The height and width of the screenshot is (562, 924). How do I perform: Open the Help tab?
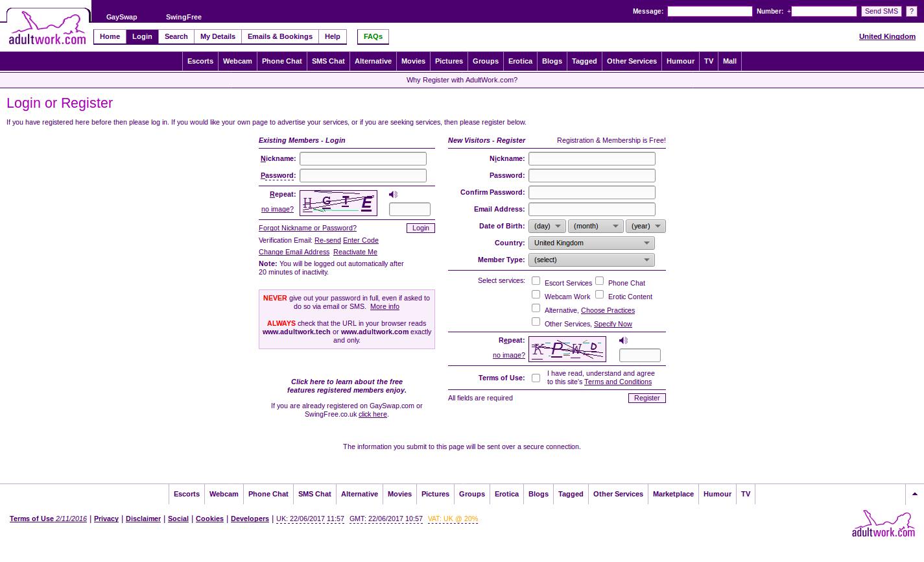coord(333,37)
